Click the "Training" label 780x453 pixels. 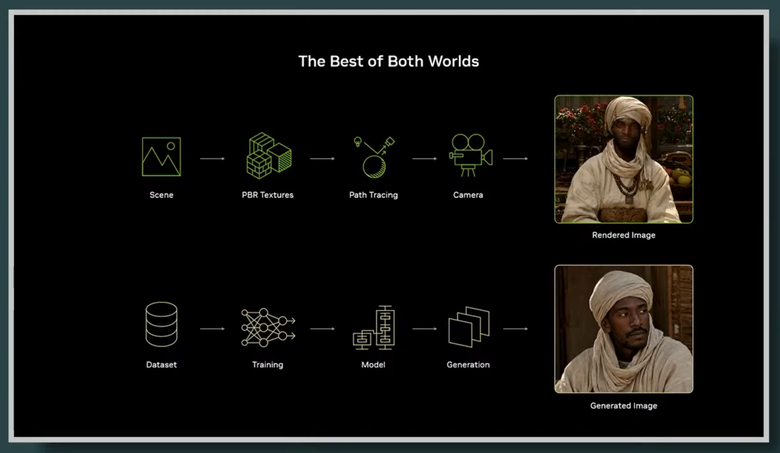point(268,364)
